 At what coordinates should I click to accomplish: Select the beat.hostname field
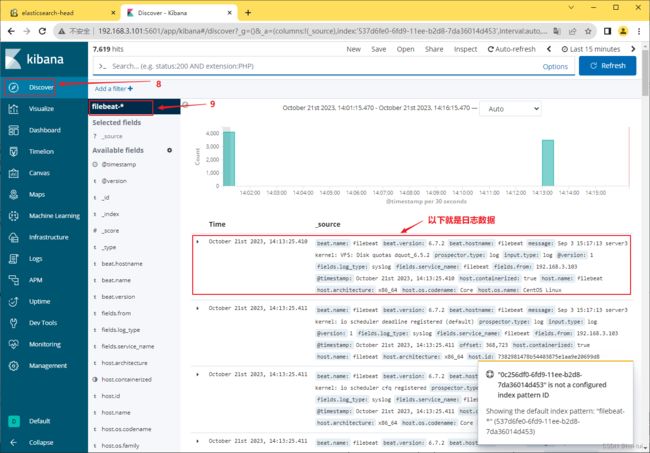[122, 264]
